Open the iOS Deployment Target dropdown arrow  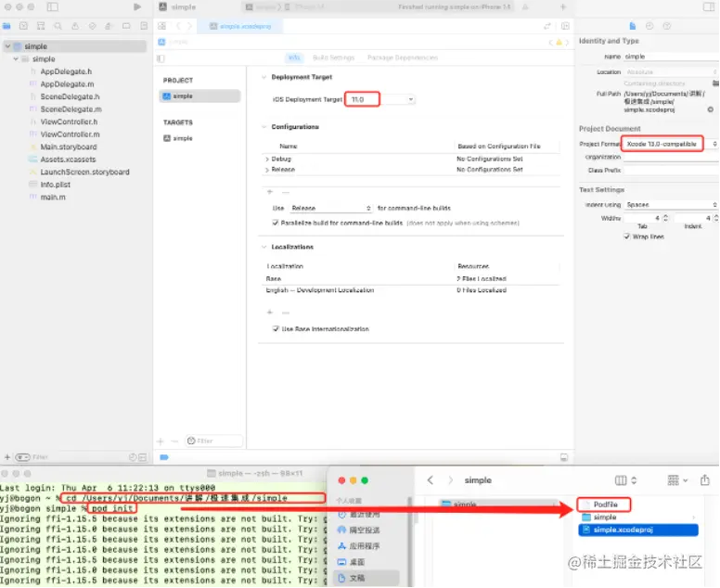click(x=410, y=99)
